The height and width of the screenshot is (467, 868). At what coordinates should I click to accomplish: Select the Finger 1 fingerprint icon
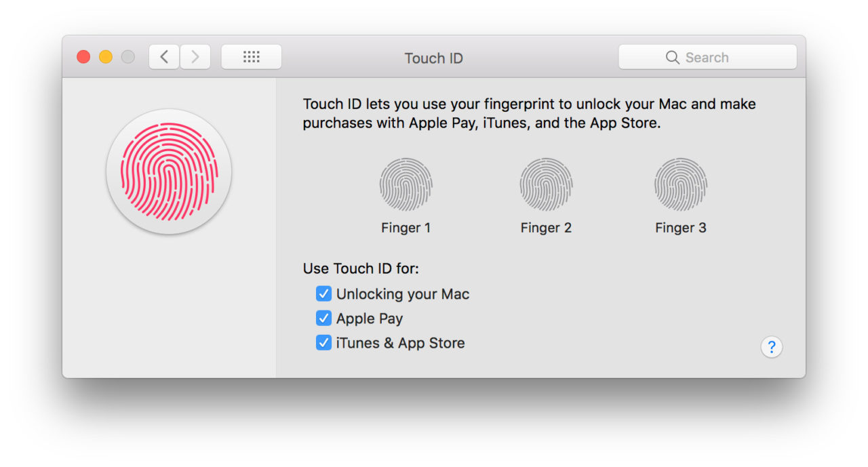click(406, 183)
